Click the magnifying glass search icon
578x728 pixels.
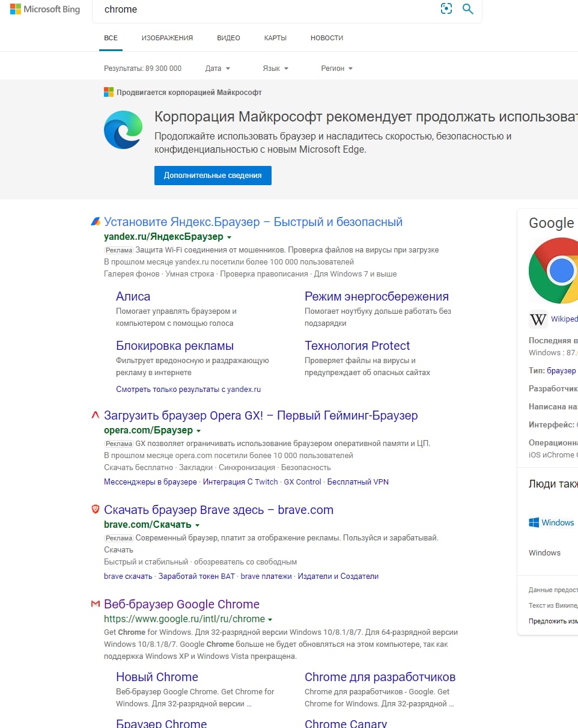pyautogui.click(x=467, y=9)
